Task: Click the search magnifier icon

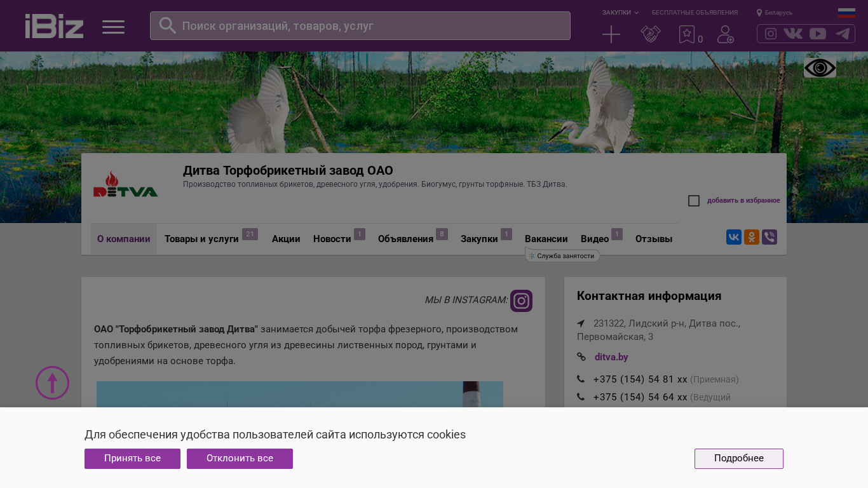Action: (x=167, y=25)
